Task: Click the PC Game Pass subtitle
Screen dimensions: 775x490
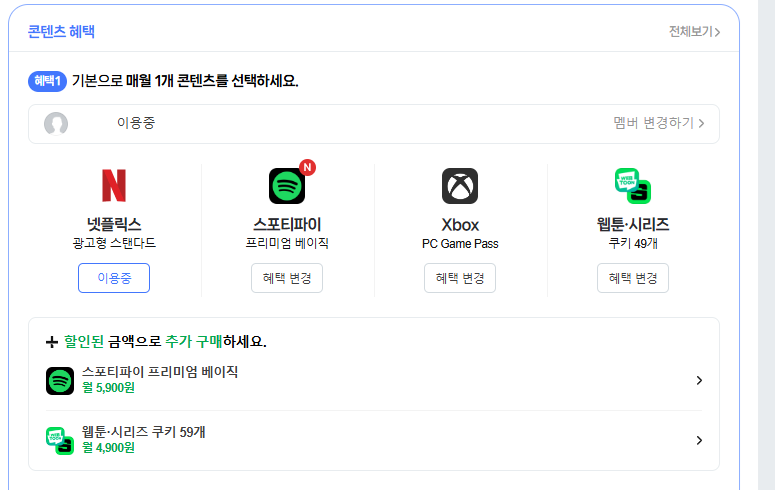Action: coord(460,244)
